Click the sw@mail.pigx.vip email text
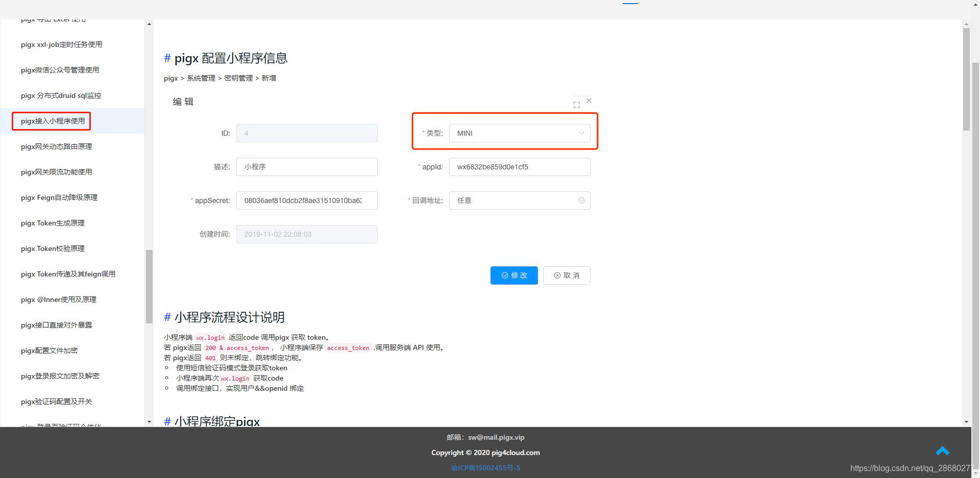The height and width of the screenshot is (478, 980). tap(496, 437)
